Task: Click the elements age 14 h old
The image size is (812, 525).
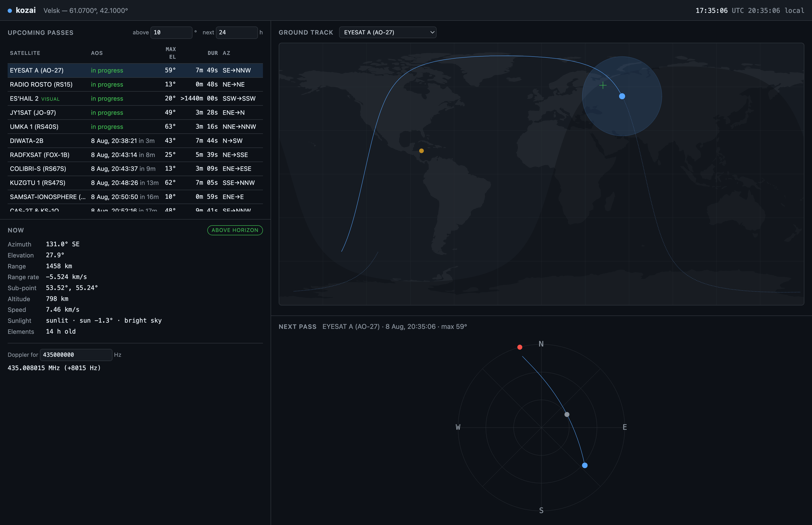Action: pyautogui.click(x=61, y=331)
